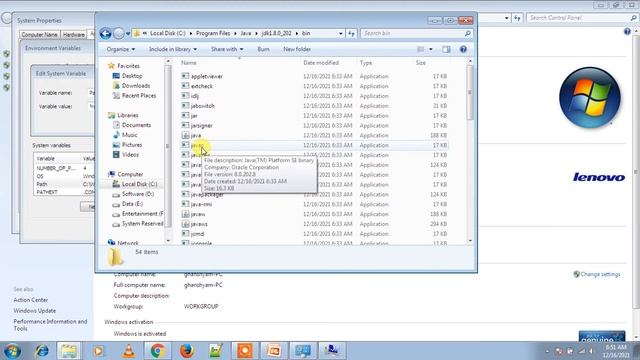The width and height of the screenshot is (640, 360).
Task: Launch Internet Explorer from taskbar
Action: click(42, 351)
